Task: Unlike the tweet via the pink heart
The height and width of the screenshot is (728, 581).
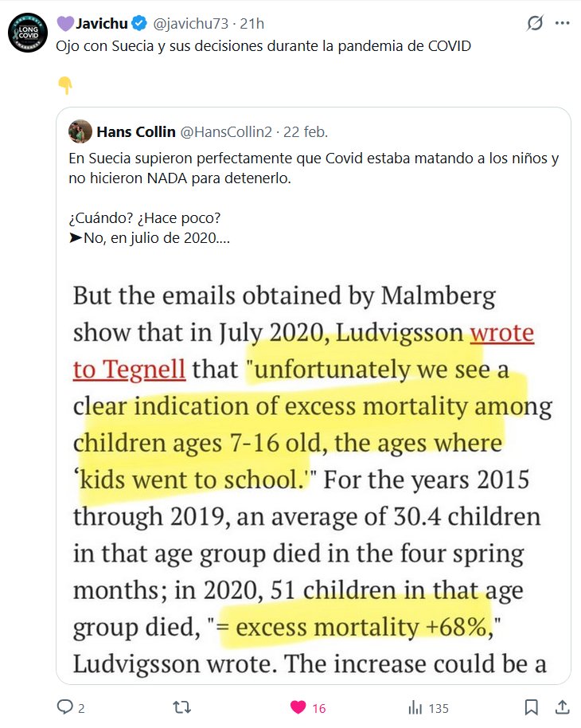Action: [x=298, y=706]
